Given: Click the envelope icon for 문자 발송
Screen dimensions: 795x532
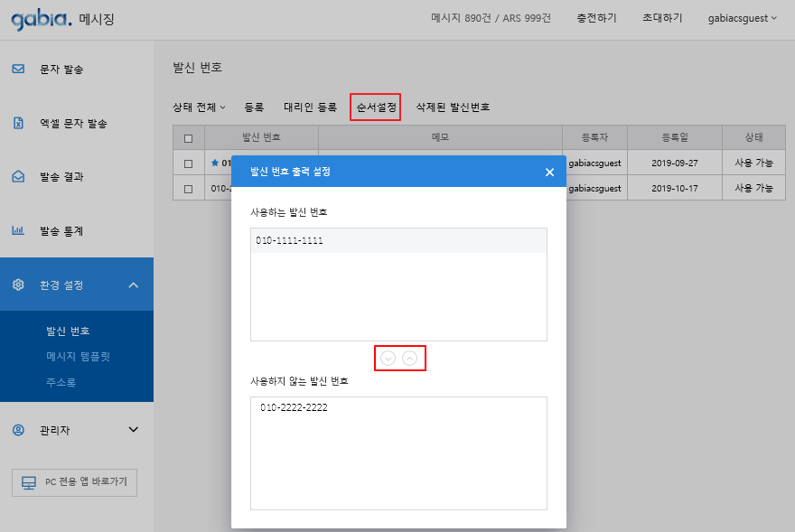Looking at the screenshot, I should 18,69.
